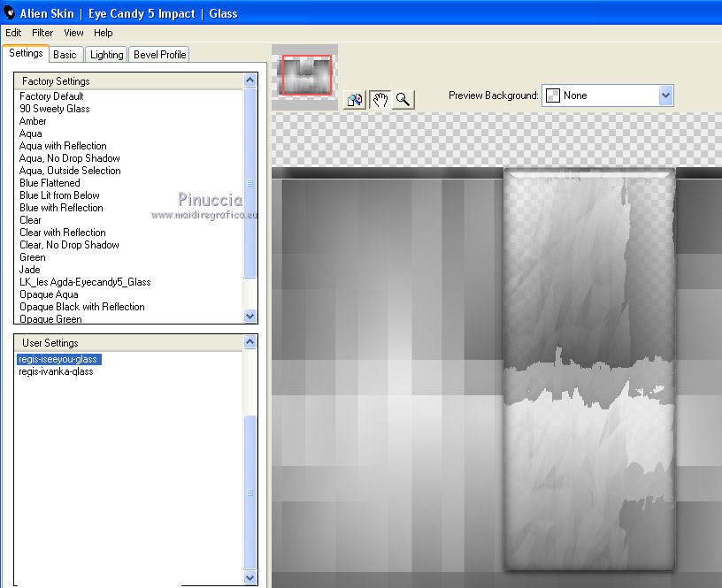
Task: Click the show original preview toggle icon
Action: click(355, 100)
